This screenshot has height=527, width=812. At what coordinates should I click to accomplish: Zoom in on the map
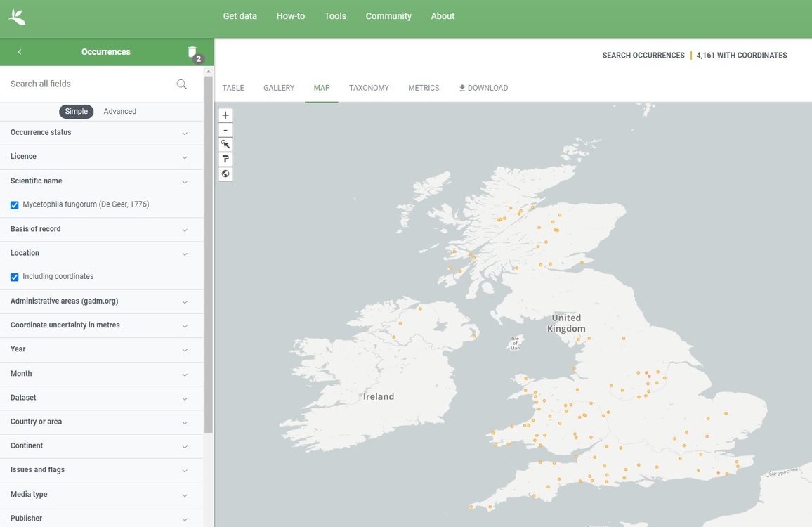point(225,115)
